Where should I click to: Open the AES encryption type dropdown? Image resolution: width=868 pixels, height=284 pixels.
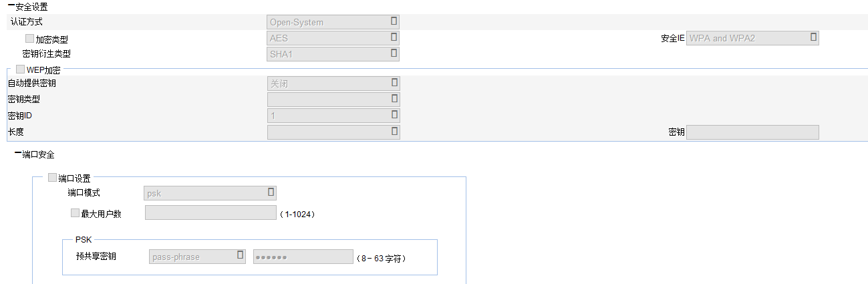[x=333, y=38]
